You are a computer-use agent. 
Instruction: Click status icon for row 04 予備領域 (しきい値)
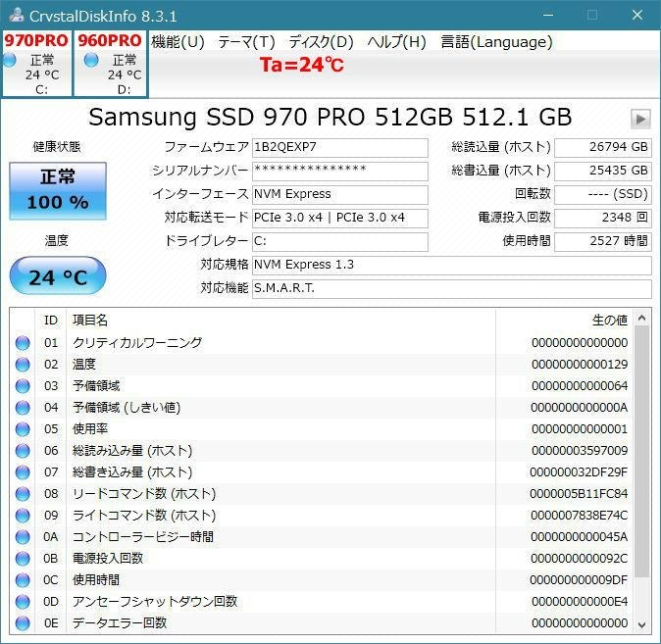(x=23, y=408)
